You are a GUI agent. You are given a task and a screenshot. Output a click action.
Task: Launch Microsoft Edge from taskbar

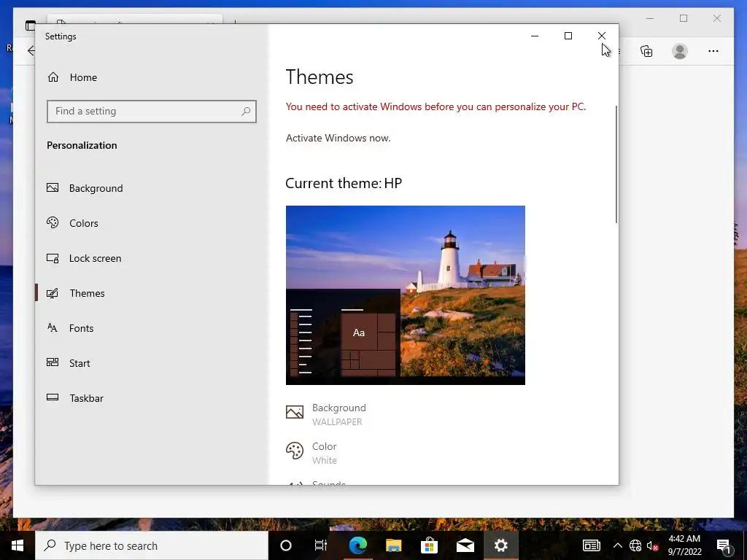click(x=357, y=545)
